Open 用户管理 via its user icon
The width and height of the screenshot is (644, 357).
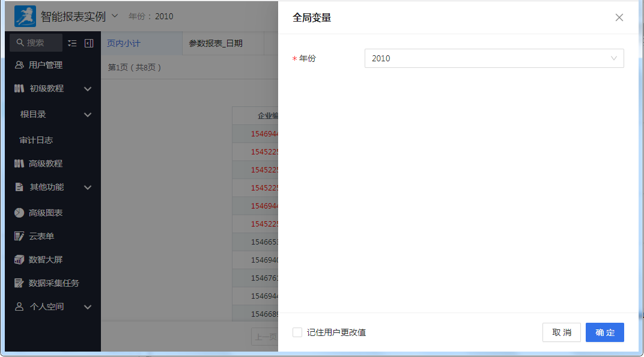(x=19, y=65)
